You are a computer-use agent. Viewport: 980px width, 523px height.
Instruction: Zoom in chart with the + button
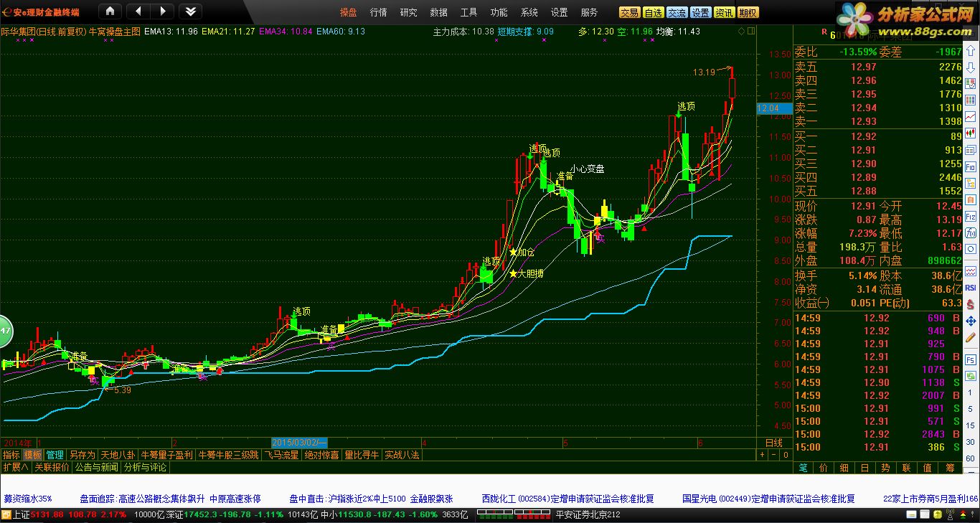(x=763, y=455)
